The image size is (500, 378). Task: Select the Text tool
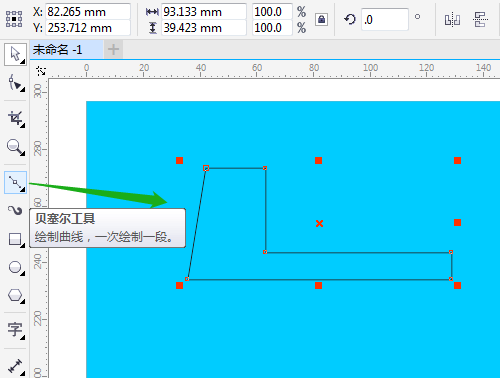click(x=16, y=330)
